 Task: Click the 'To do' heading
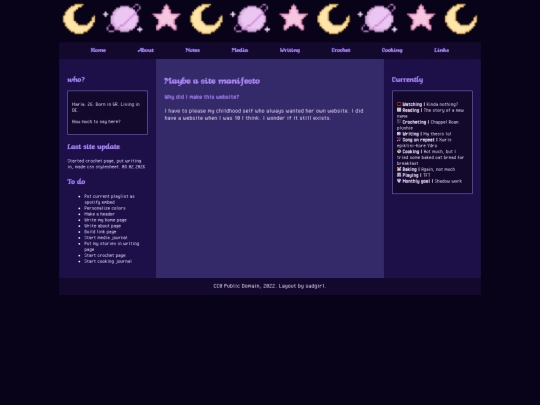(76, 181)
